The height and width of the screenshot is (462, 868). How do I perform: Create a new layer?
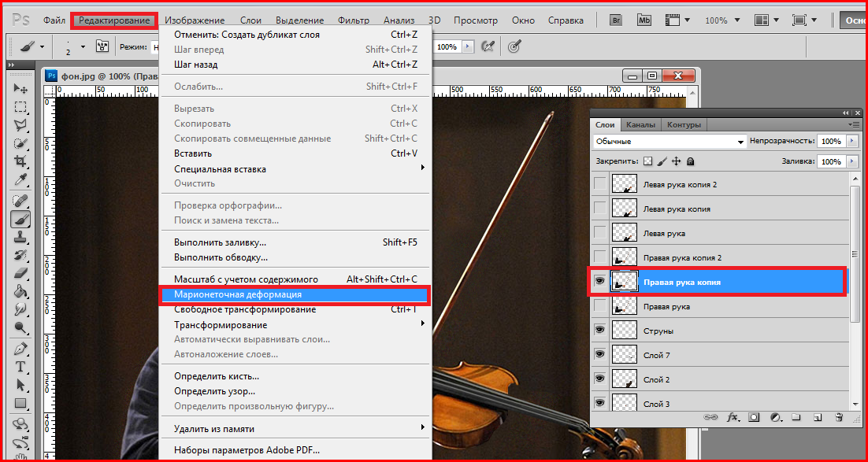818,417
